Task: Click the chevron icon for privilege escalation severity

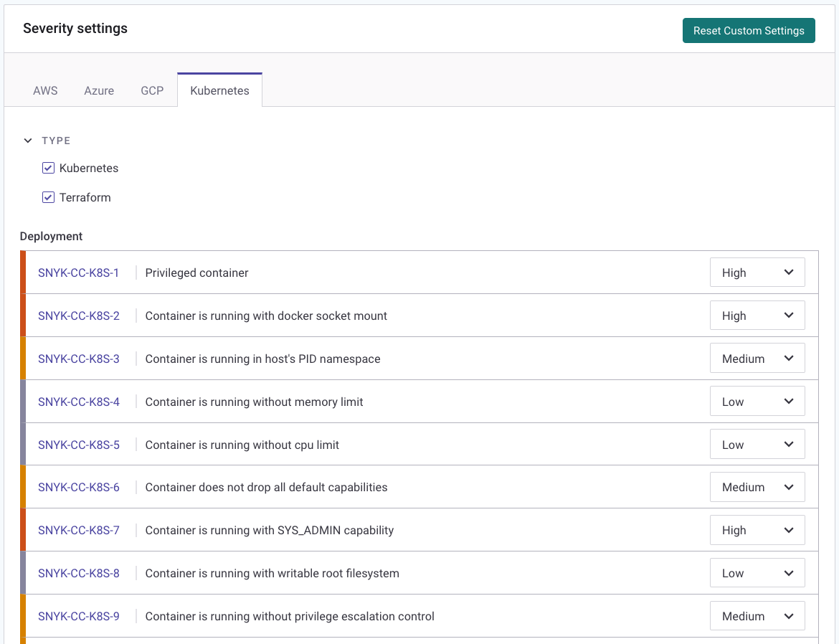Action: (789, 616)
